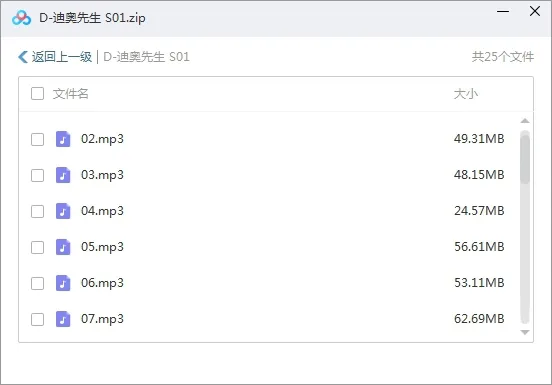The height and width of the screenshot is (385, 552).
Task: Click the music file icon for 03.mp3
Action: pos(63,175)
